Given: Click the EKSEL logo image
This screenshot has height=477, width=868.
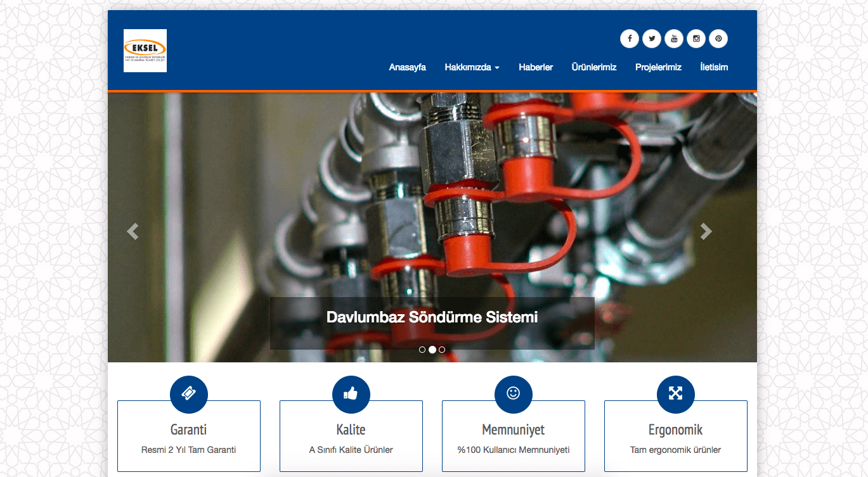Looking at the screenshot, I should (145, 51).
